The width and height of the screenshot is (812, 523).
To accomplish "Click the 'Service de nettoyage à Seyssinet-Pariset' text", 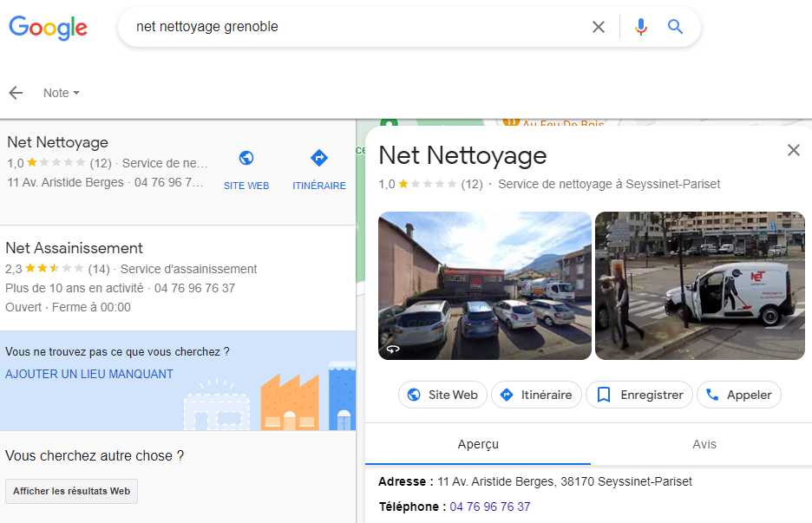I will pyautogui.click(x=609, y=184).
